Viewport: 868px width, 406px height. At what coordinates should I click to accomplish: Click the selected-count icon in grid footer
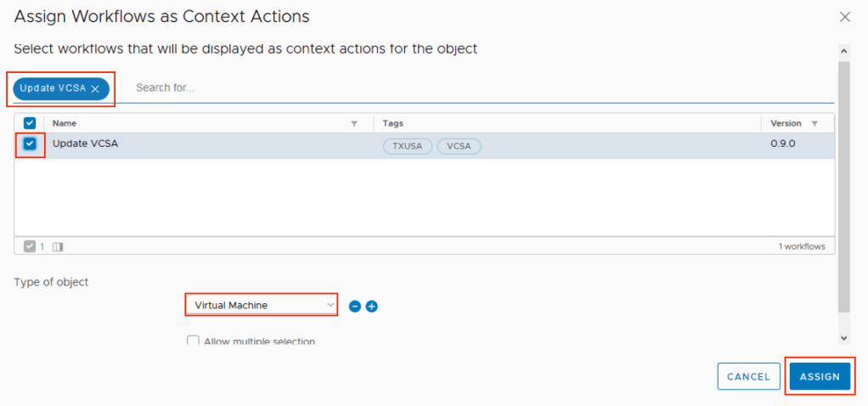point(30,246)
